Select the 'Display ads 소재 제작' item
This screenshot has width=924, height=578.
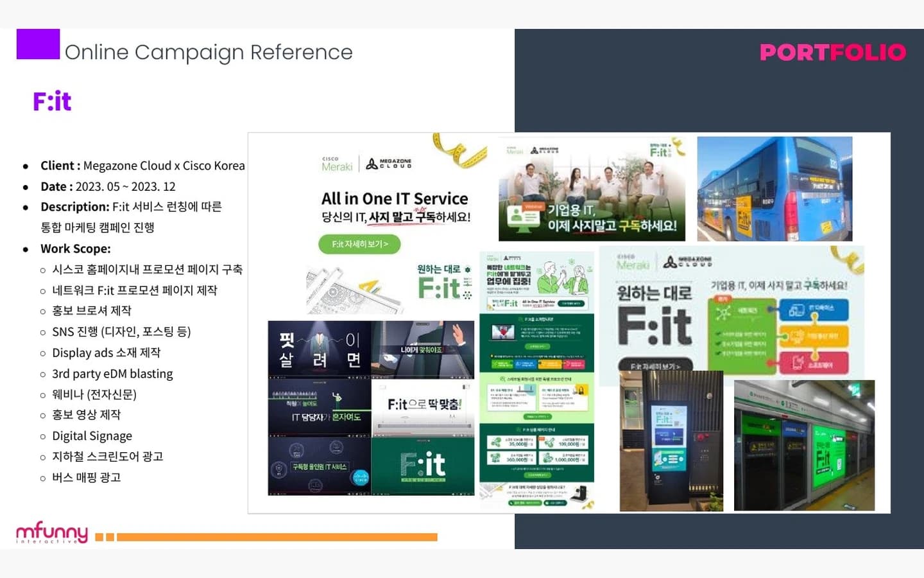[x=106, y=353]
